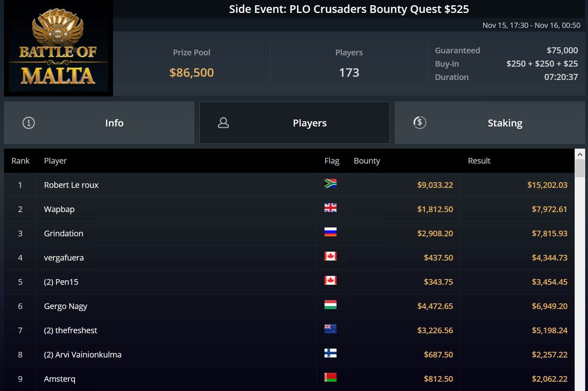Click South Africa flag for Robert Le roux

330,184
